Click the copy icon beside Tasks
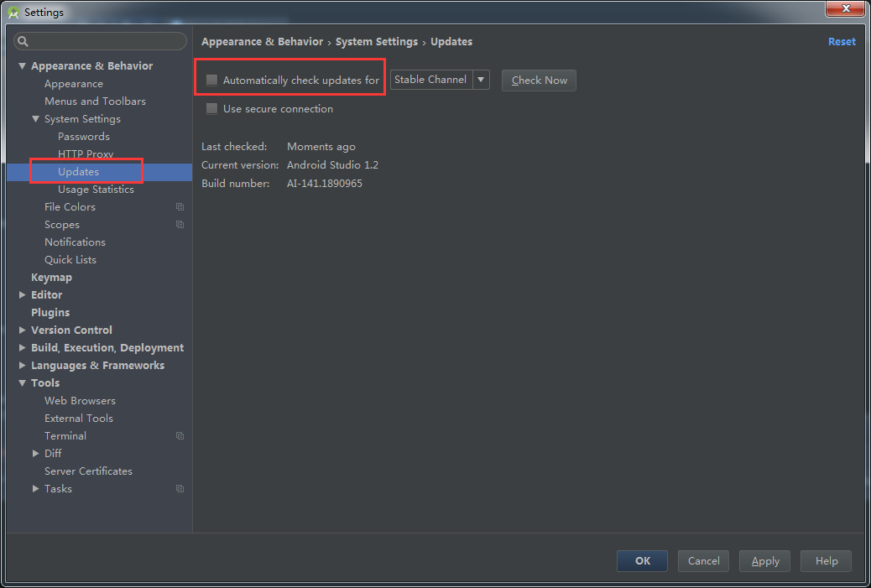Image resolution: width=871 pixels, height=588 pixels. point(180,489)
